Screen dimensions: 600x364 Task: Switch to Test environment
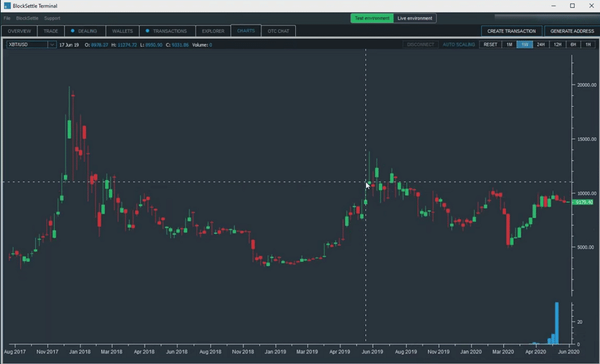pos(372,18)
